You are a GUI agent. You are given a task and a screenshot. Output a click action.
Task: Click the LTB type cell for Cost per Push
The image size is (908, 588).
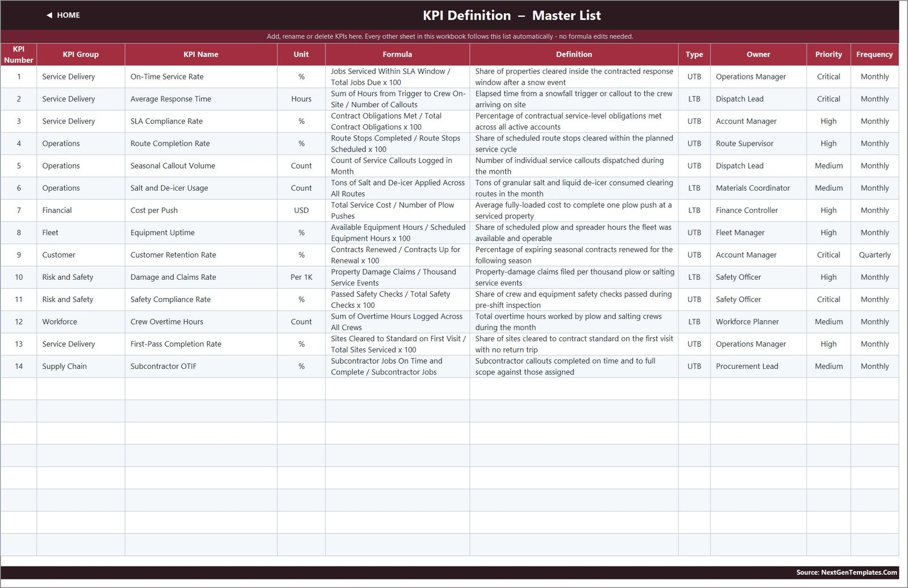pyautogui.click(x=694, y=210)
